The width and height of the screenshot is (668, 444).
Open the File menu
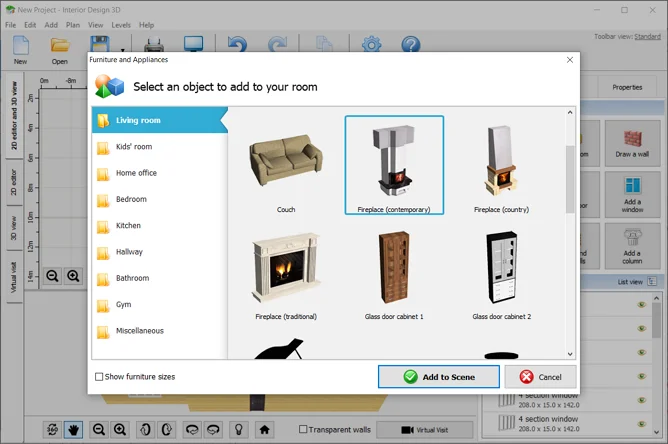(x=10, y=25)
